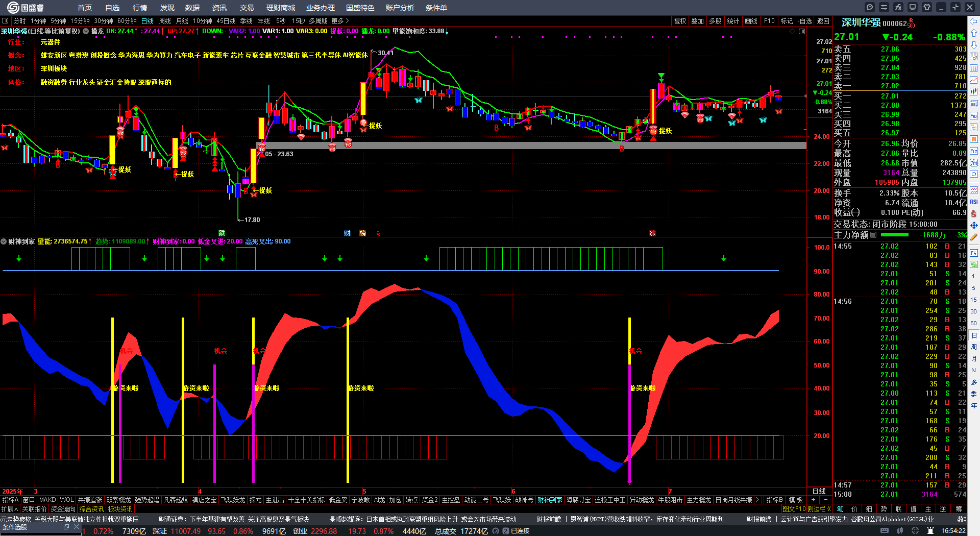The image size is (980, 536).
Task: Click the 返回 button
Action: [x=823, y=21]
